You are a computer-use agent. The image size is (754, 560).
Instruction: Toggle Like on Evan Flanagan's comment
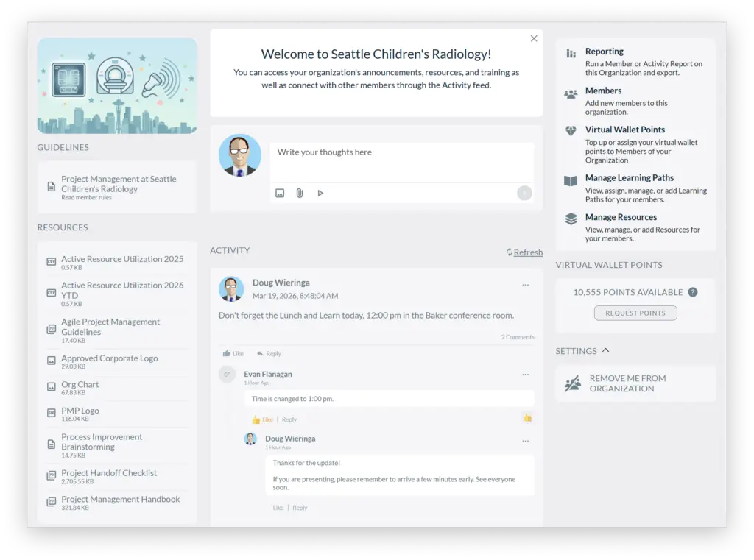pos(263,419)
